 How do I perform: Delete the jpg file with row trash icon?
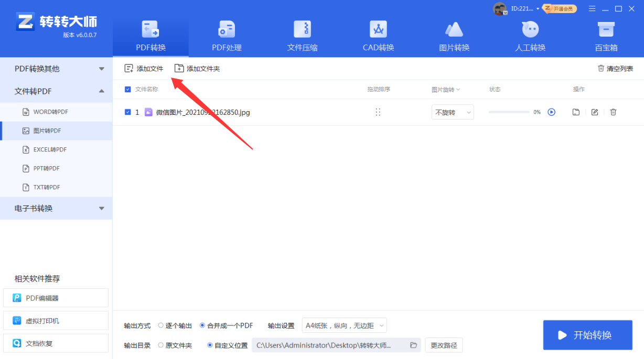613,112
